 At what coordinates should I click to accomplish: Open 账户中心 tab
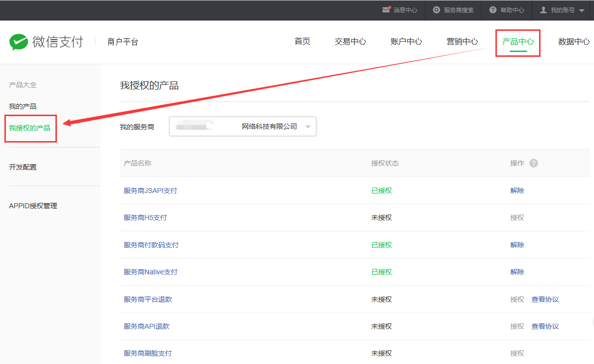(406, 42)
